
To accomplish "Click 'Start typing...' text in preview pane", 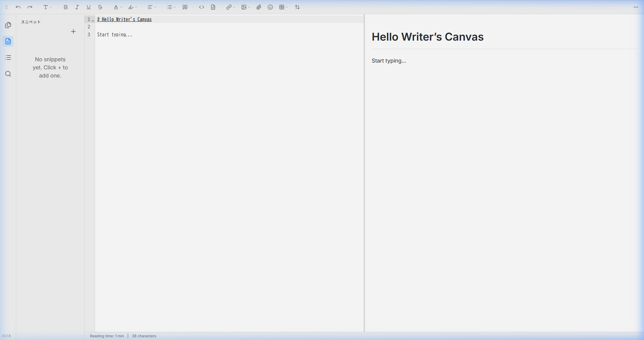I will [x=389, y=61].
